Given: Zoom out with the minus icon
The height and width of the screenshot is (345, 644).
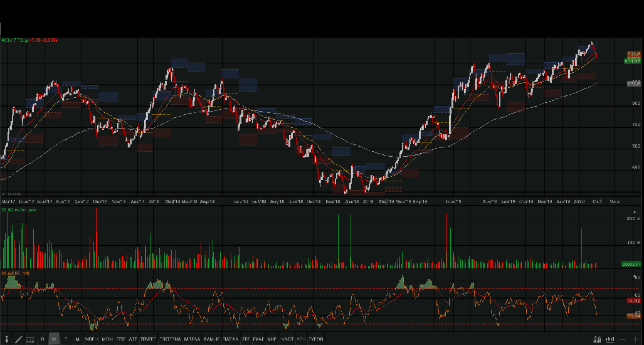Looking at the screenshot, I should tap(623, 339).
